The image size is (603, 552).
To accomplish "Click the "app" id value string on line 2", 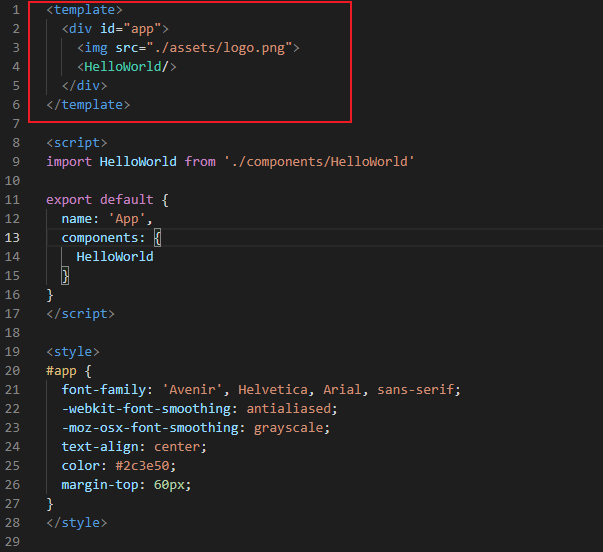I will [x=142, y=29].
